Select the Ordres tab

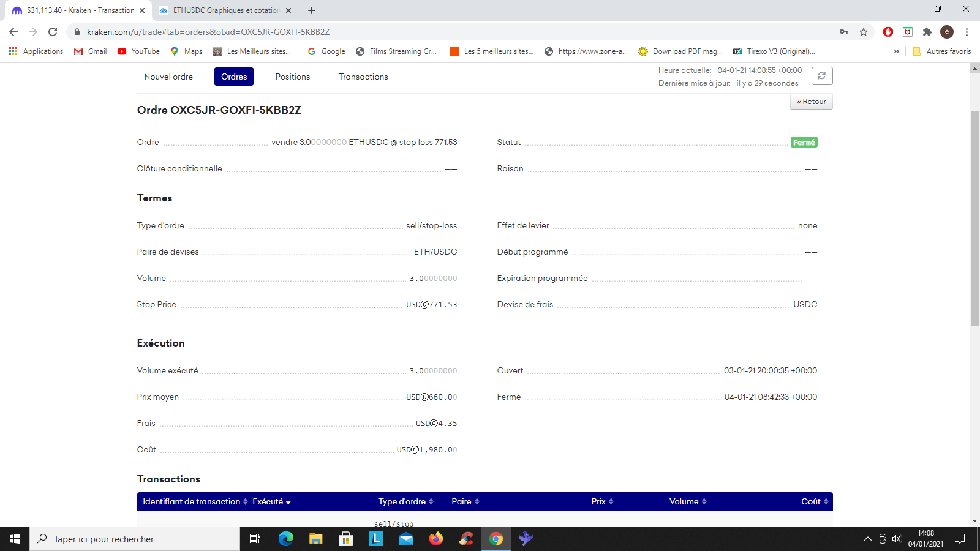234,77
